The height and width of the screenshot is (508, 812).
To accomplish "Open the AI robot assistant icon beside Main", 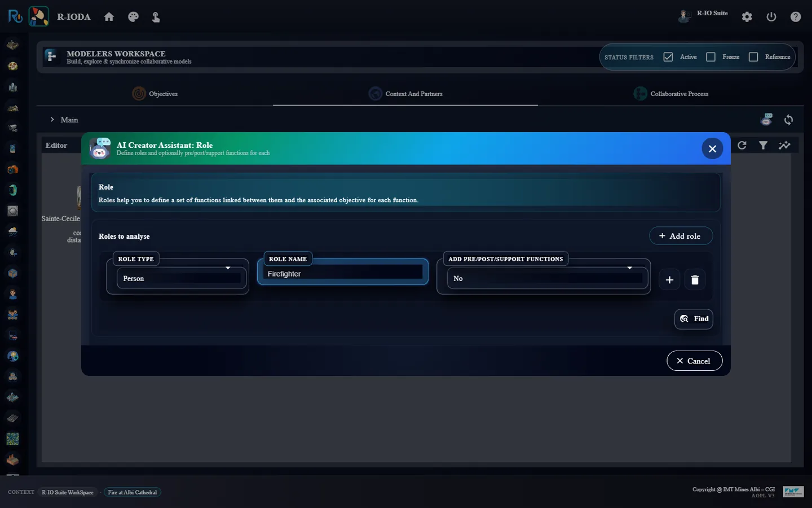I will click(x=766, y=120).
